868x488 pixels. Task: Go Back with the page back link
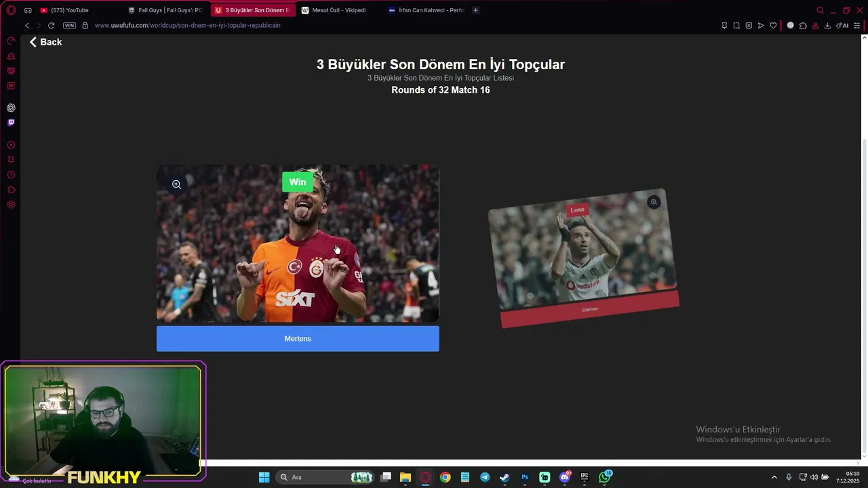[x=45, y=42]
